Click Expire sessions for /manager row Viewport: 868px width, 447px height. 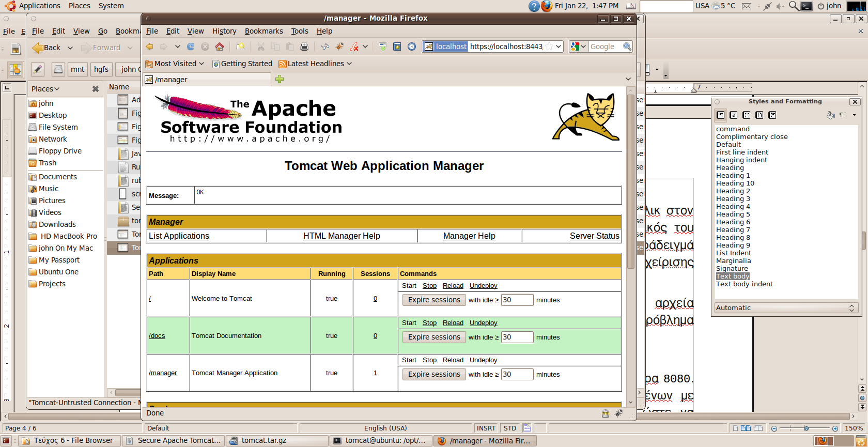click(x=434, y=374)
